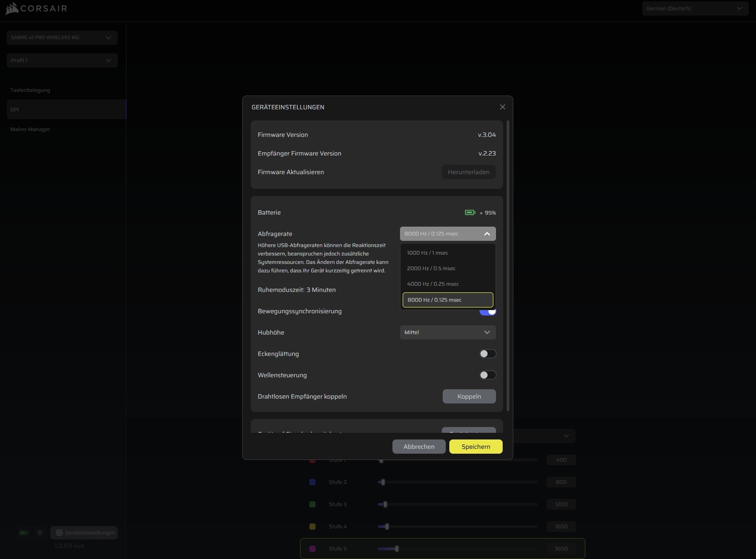Open the German language selector

tap(695, 8)
